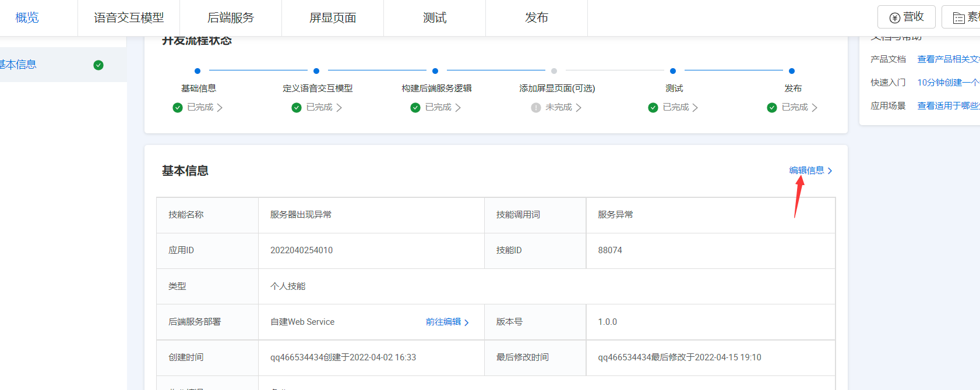Open 已完成 link under 构建后端服务逻辑

[438, 107]
